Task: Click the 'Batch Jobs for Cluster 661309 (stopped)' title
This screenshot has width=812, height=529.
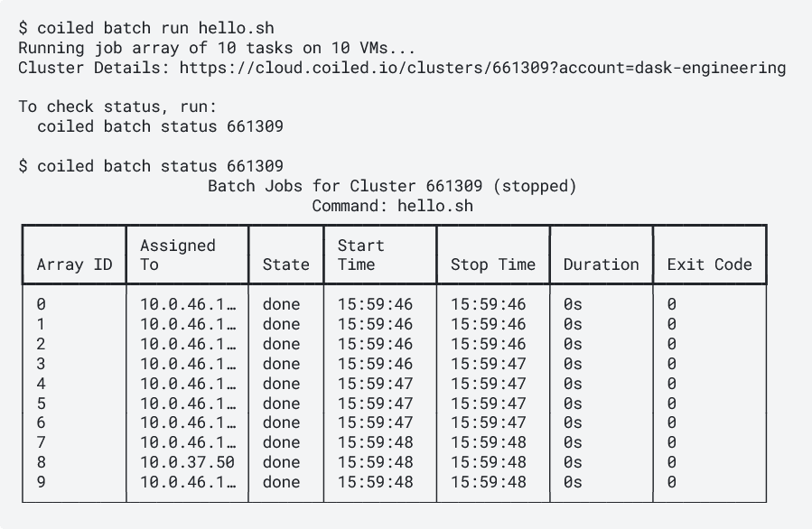Action: tap(392, 186)
